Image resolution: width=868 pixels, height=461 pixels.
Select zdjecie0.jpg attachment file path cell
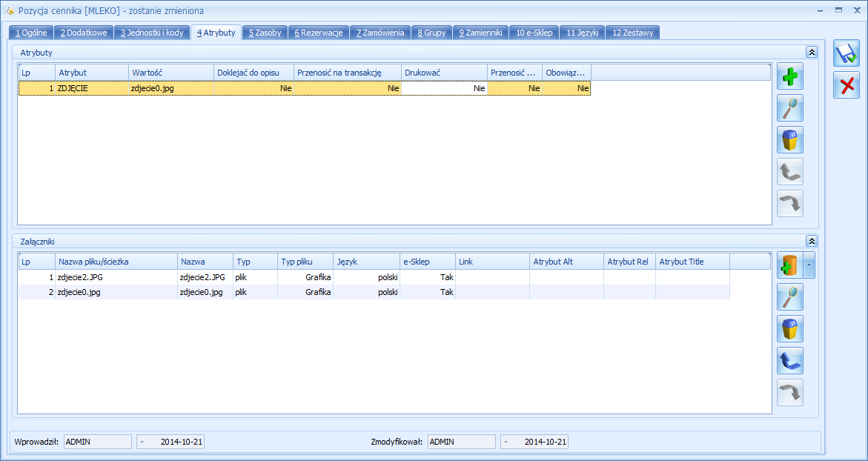pyautogui.click(x=116, y=292)
